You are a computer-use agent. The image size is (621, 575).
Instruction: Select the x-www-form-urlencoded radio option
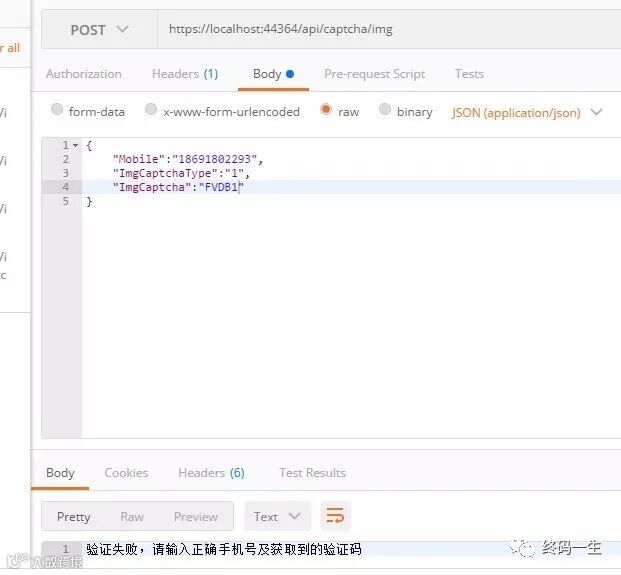(x=151, y=109)
